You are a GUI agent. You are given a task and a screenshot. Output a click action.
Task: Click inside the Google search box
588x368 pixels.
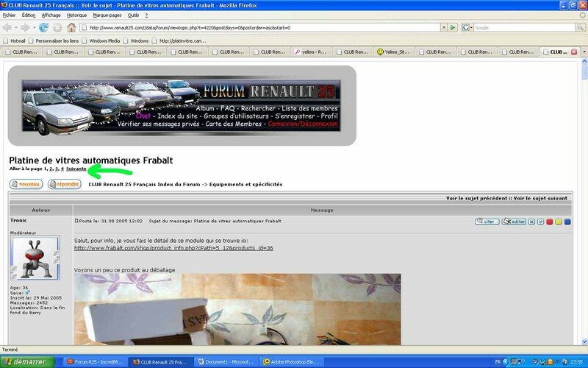coord(525,27)
